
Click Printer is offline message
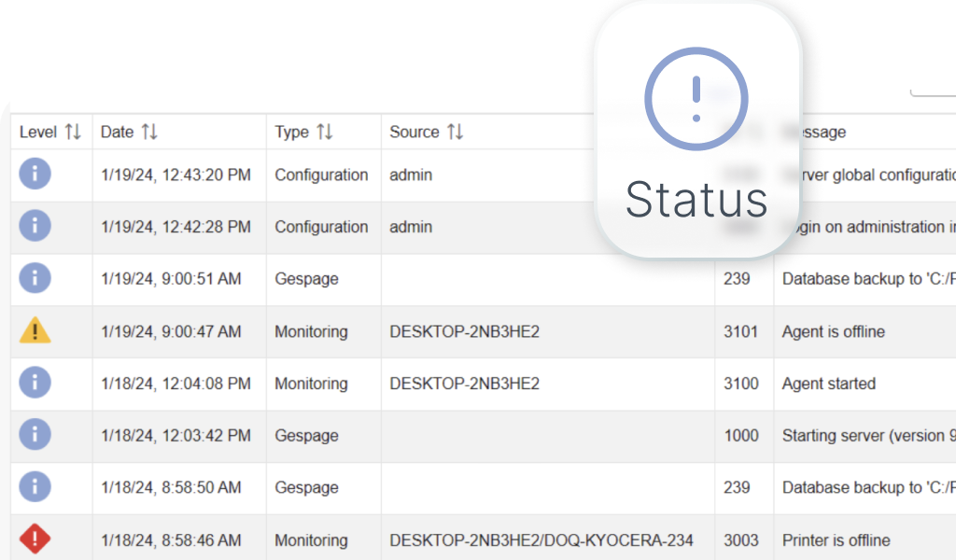click(x=836, y=540)
